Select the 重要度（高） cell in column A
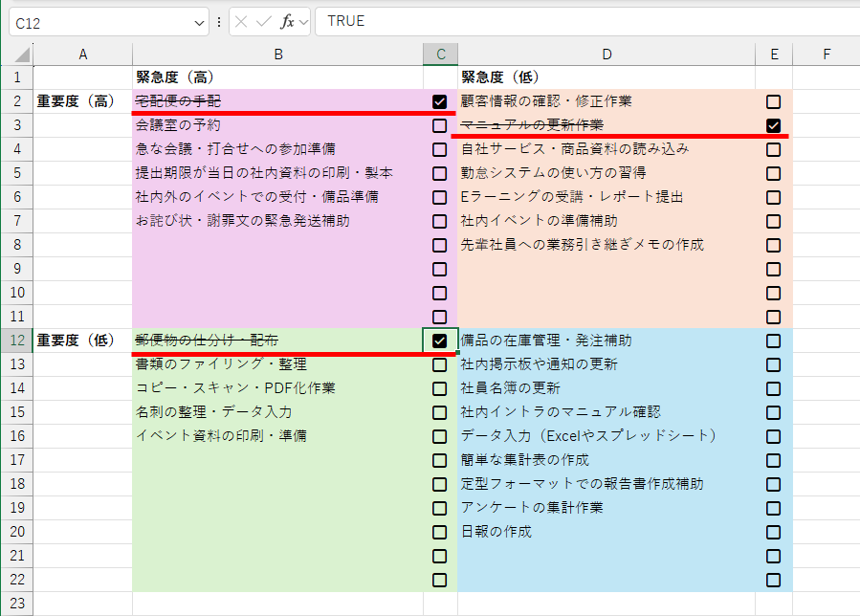Image resolution: width=860 pixels, height=616 pixels. 82,101
